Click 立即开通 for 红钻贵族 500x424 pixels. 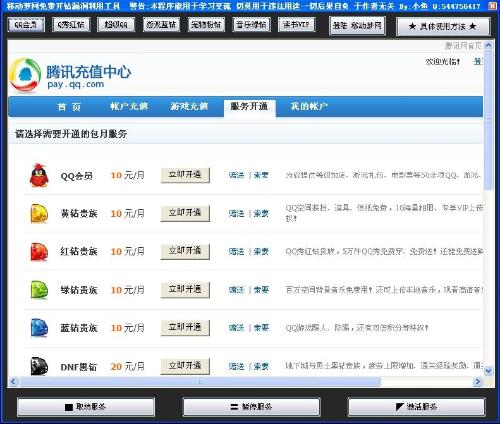point(185,251)
